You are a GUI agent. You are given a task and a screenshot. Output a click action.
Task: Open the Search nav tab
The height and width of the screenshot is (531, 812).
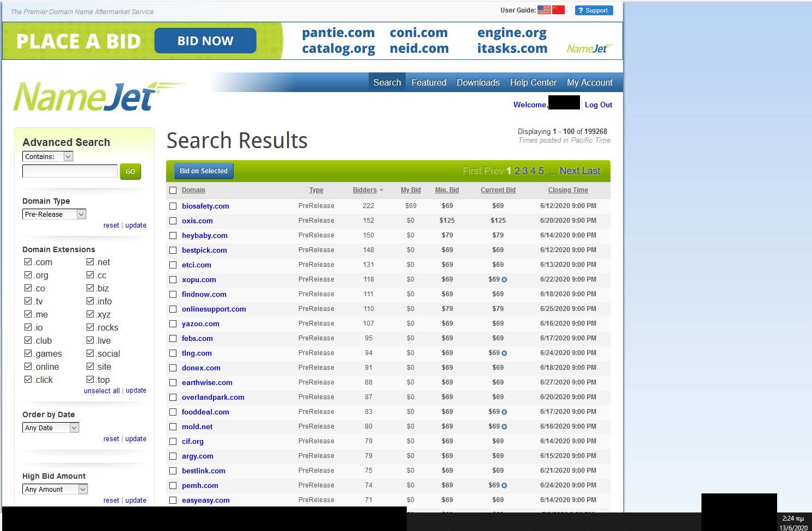click(387, 82)
